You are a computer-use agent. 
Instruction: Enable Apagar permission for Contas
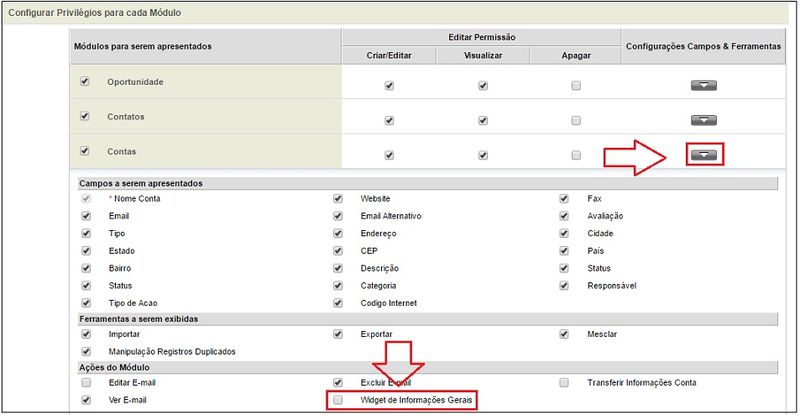tap(576, 155)
